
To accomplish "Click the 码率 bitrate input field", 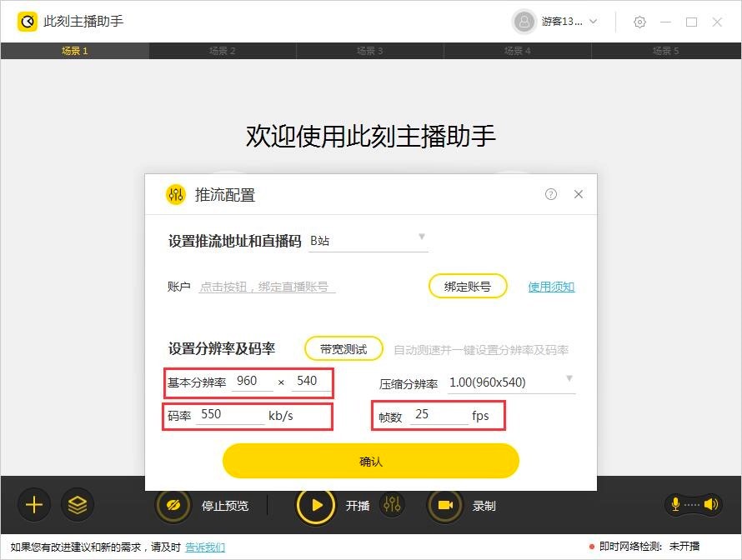I will pyautogui.click(x=229, y=416).
